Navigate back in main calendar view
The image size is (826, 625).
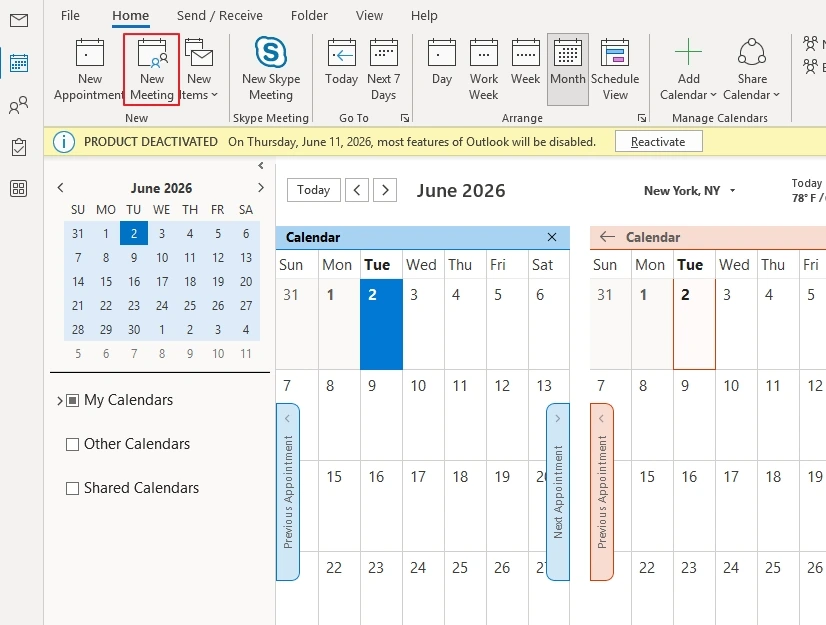(x=357, y=190)
